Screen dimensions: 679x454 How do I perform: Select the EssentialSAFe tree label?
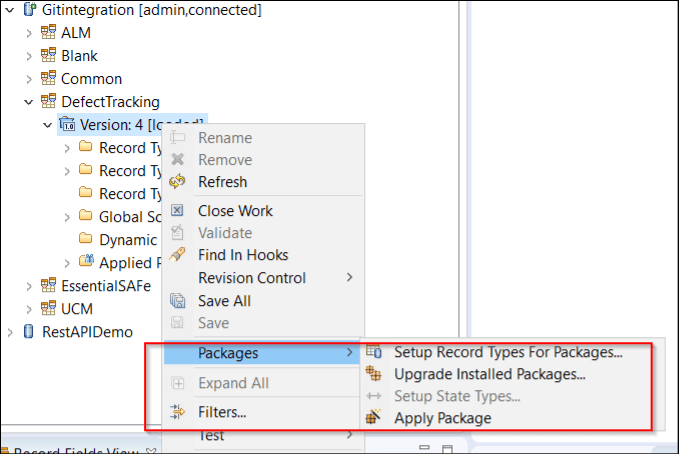106,286
